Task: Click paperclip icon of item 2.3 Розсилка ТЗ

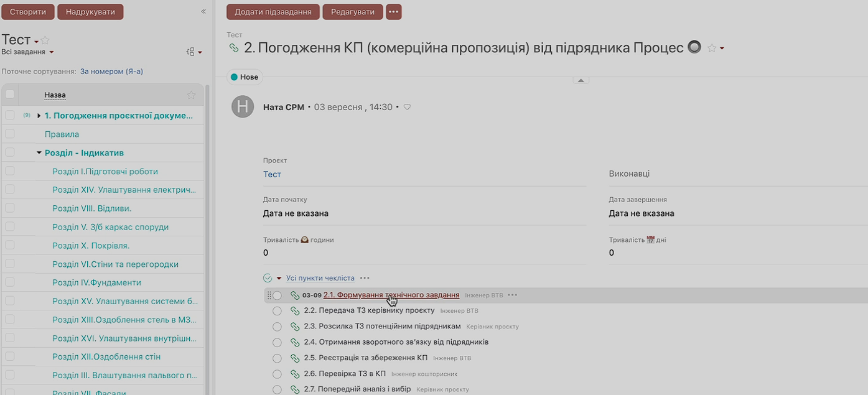Action: [x=295, y=327]
